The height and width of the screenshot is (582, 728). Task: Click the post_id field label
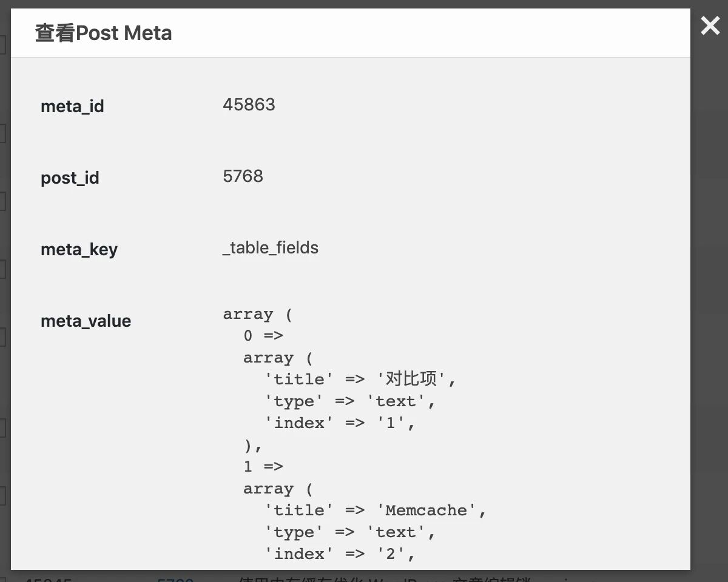pyautogui.click(x=69, y=178)
